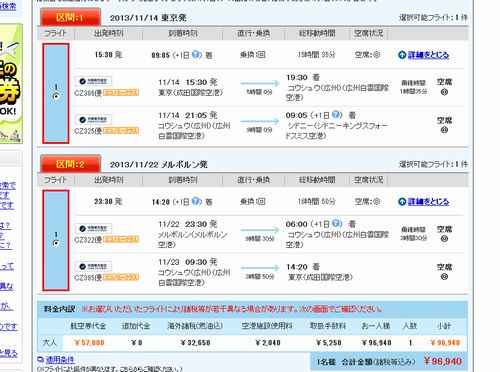Click 空席 ◎ icon on CZ322 row
500x372 pixels.
click(444, 239)
